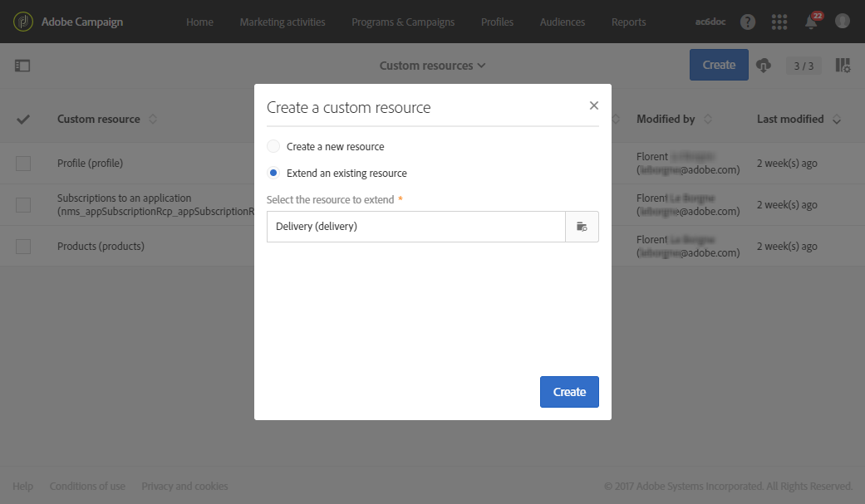Click the cloud download icon
The height and width of the screenshot is (504, 865).
point(764,66)
